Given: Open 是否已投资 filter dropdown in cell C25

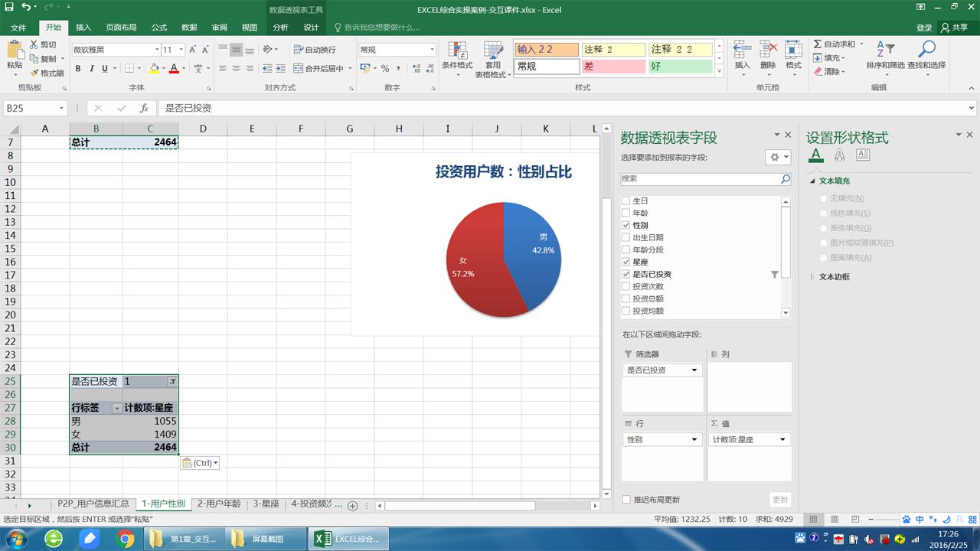Looking at the screenshot, I should pos(172,381).
